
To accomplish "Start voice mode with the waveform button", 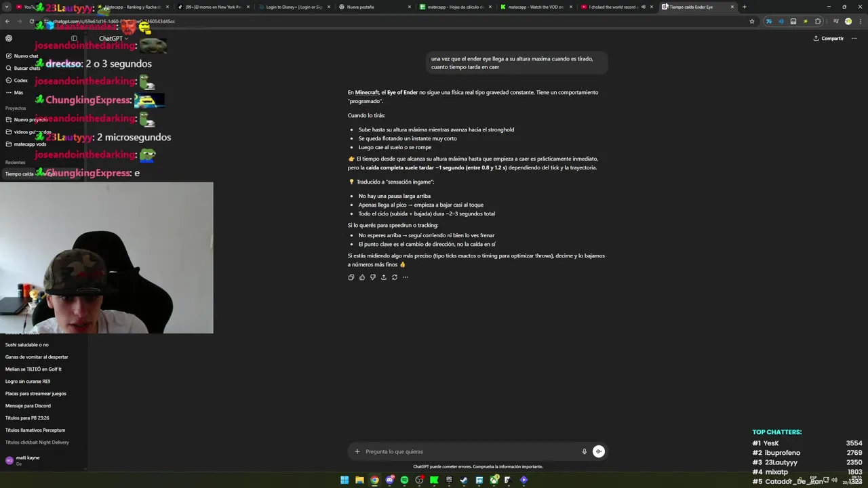I will click(x=599, y=451).
